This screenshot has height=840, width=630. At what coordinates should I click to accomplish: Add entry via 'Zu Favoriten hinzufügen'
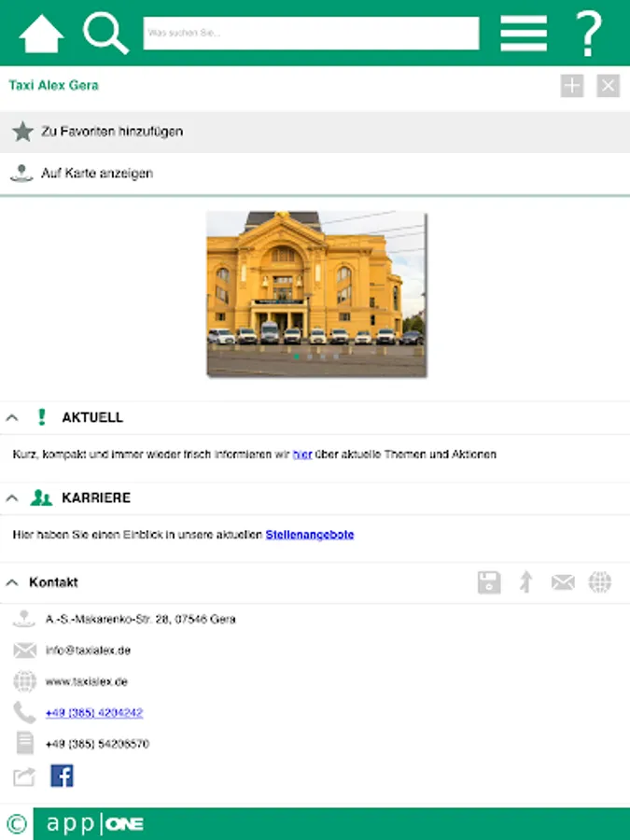tap(315, 132)
